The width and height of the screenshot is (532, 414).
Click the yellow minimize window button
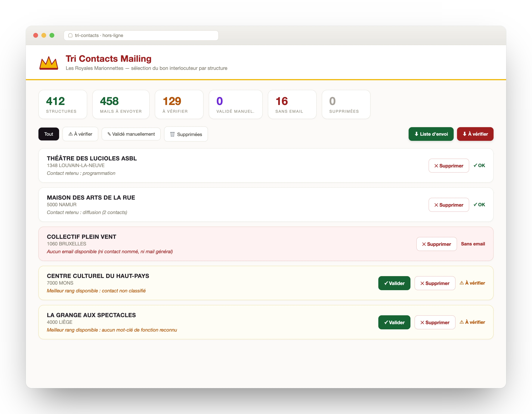(x=44, y=35)
